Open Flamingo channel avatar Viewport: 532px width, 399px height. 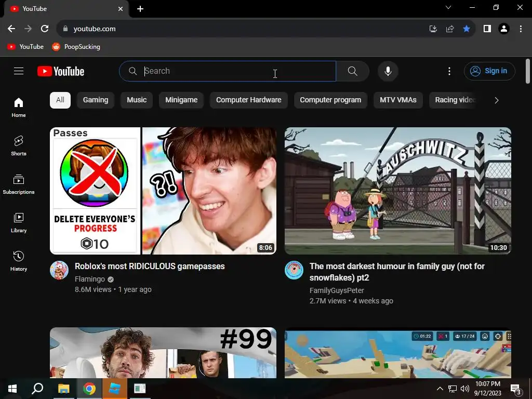click(59, 270)
